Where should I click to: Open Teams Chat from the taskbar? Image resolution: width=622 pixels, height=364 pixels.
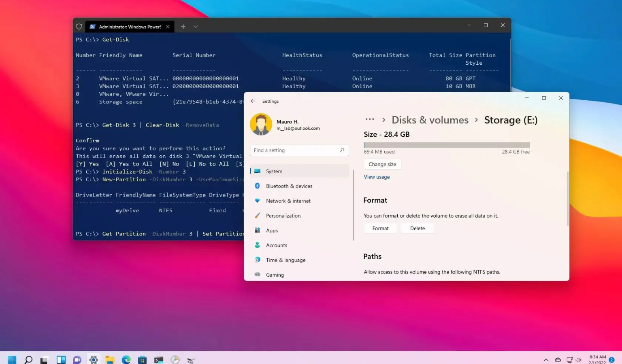77,359
